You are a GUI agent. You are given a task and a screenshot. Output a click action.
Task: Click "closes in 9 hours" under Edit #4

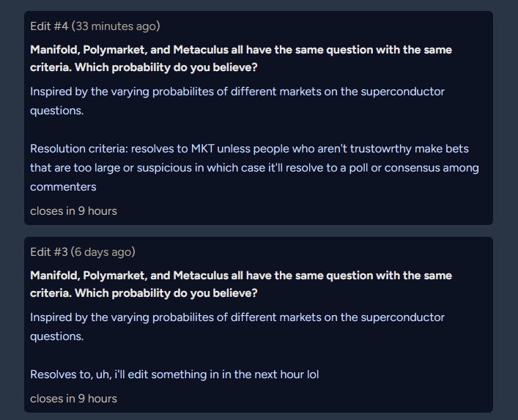(73, 211)
